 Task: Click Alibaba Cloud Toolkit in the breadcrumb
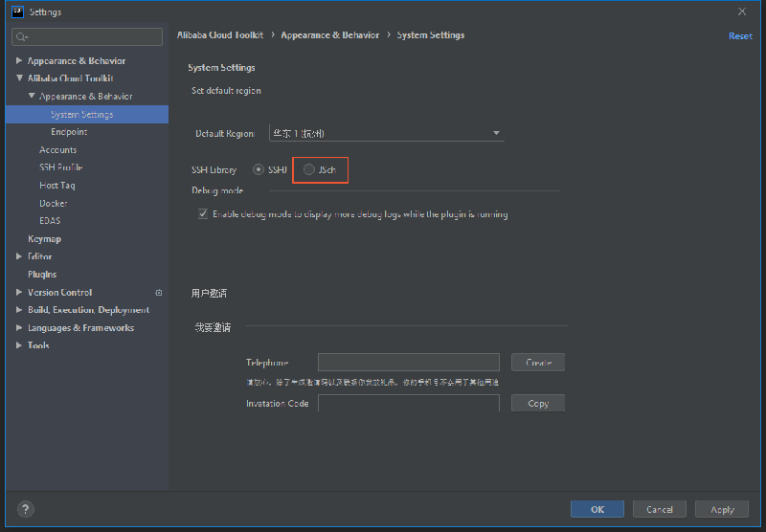tap(220, 35)
